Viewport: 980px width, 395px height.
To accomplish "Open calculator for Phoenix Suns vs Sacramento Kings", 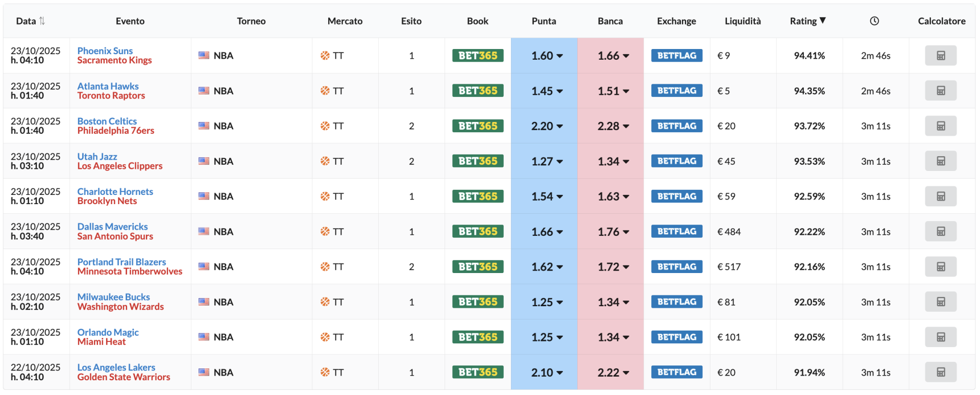I will coord(940,56).
